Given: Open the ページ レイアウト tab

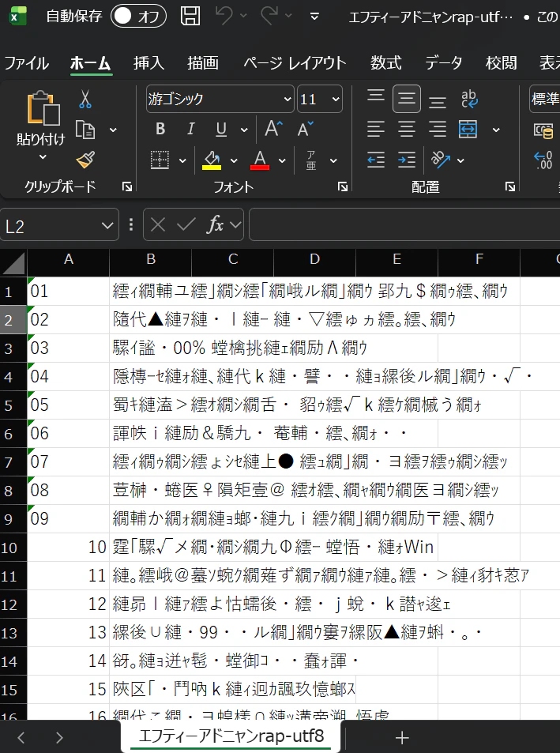Looking at the screenshot, I should tap(295, 63).
